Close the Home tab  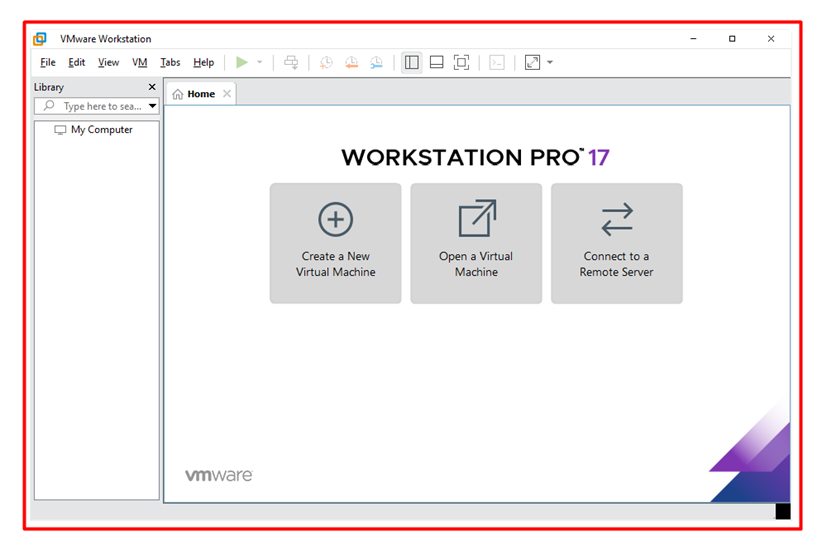[226, 94]
